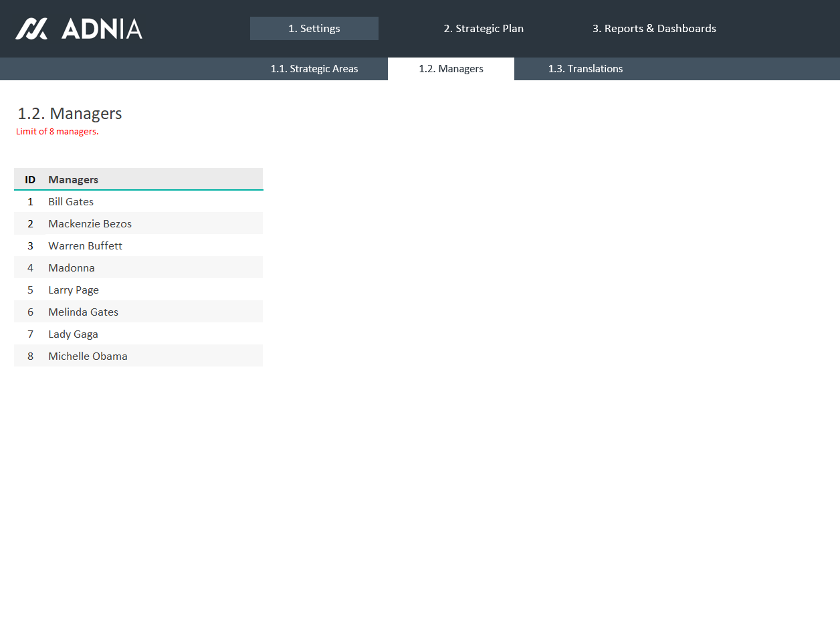This screenshot has height=626, width=840.
Task: Select the Bill Gates manager cell
Action: 71,202
